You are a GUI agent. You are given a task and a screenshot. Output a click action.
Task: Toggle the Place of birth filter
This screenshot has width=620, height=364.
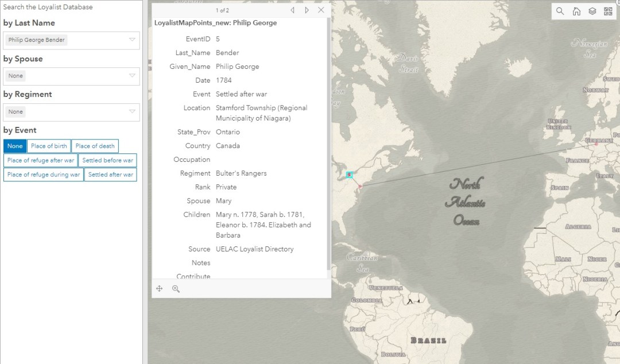point(49,146)
